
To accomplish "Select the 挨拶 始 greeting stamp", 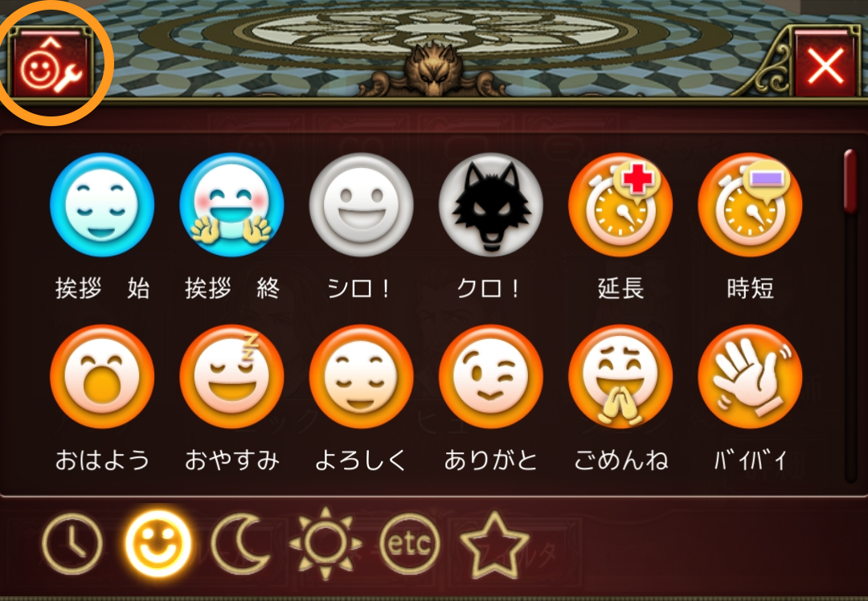I will 102,205.
